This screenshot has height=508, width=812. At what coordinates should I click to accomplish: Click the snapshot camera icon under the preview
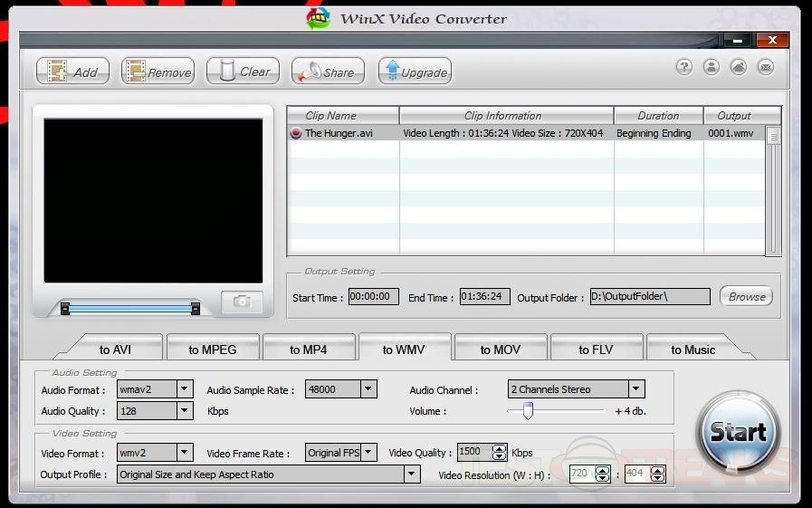point(242,302)
